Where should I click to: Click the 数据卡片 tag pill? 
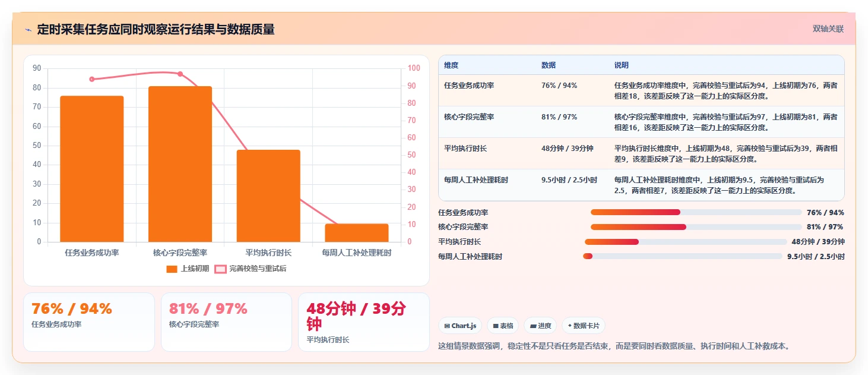click(x=584, y=326)
